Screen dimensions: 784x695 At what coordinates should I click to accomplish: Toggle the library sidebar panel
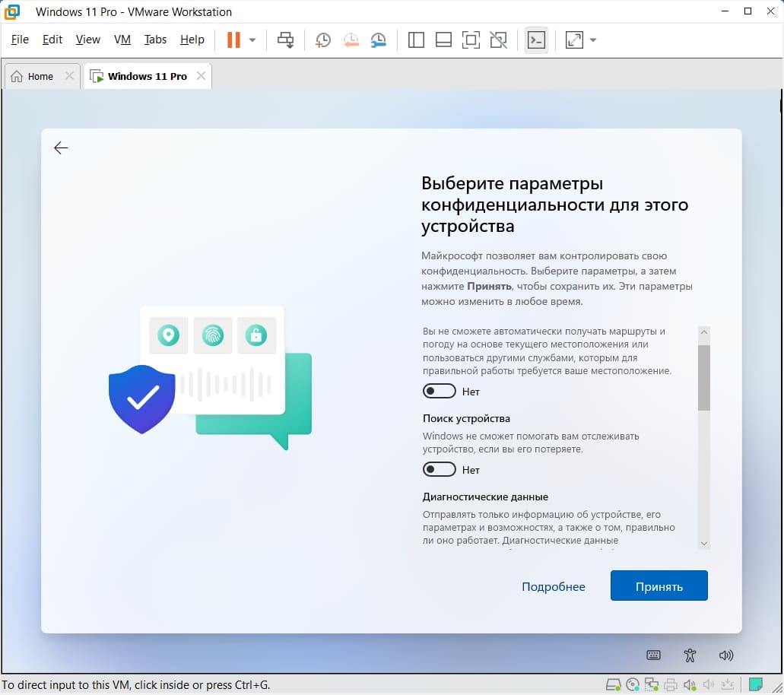[416, 40]
